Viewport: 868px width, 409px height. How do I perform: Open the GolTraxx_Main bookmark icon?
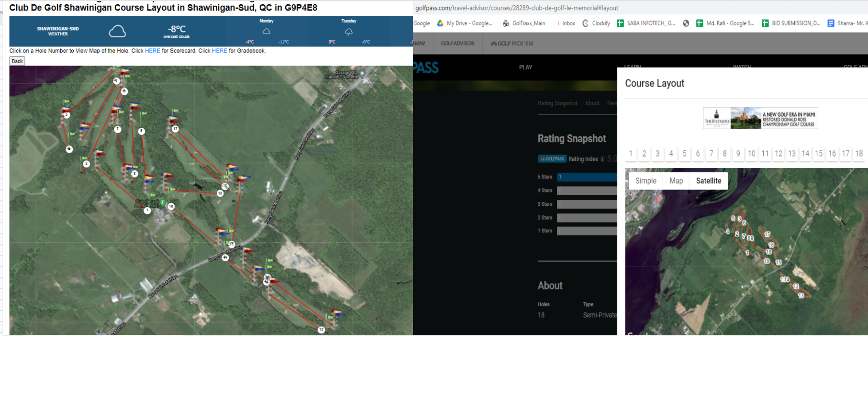(506, 23)
